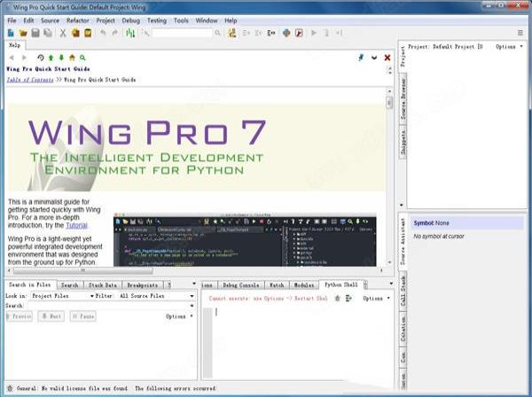Open the Table of Contents link
Screen dimensions: 532x397
[28, 79]
